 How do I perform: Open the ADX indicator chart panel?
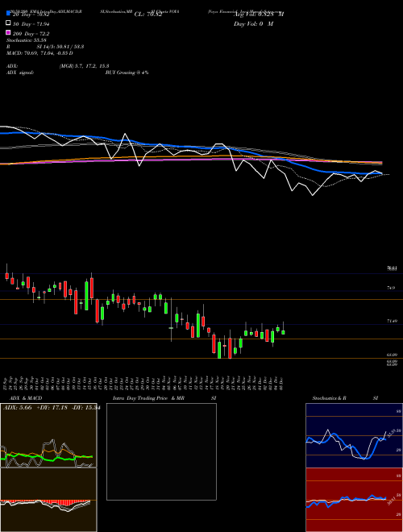(x=48, y=435)
